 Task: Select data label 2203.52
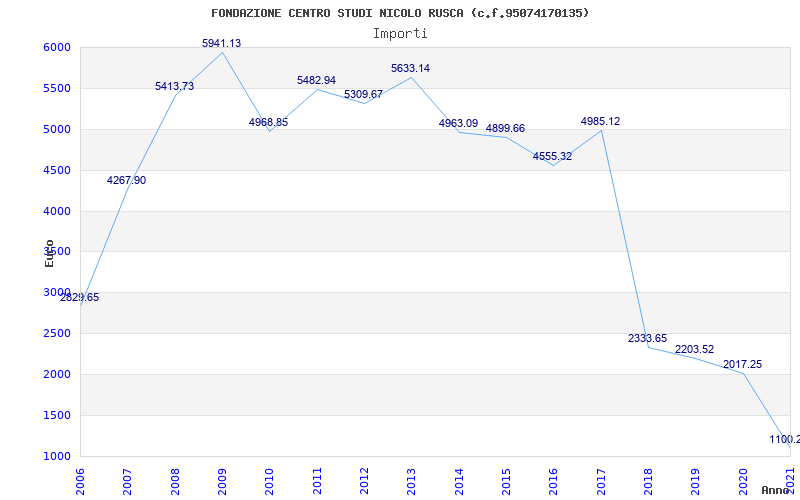[x=694, y=349]
